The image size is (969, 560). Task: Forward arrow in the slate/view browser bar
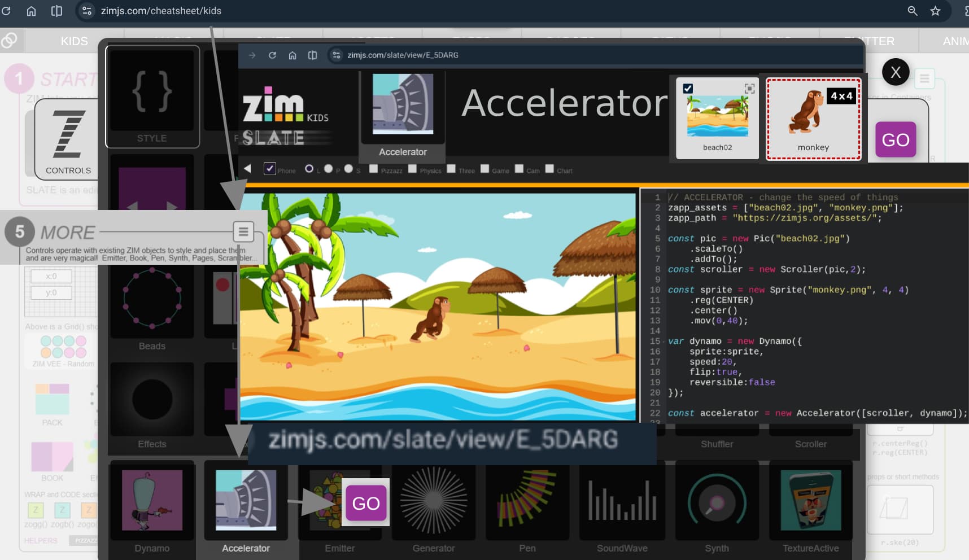(x=252, y=55)
